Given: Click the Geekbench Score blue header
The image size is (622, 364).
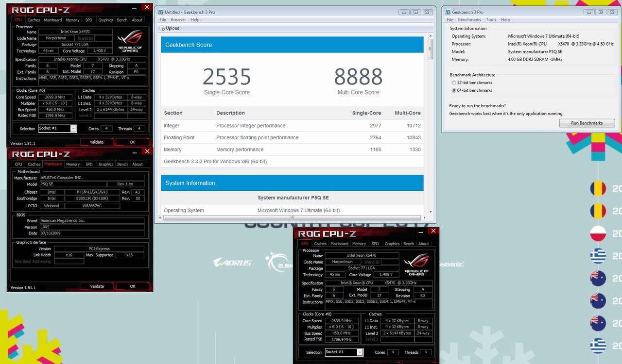Looking at the screenshot, I should 292,45.
